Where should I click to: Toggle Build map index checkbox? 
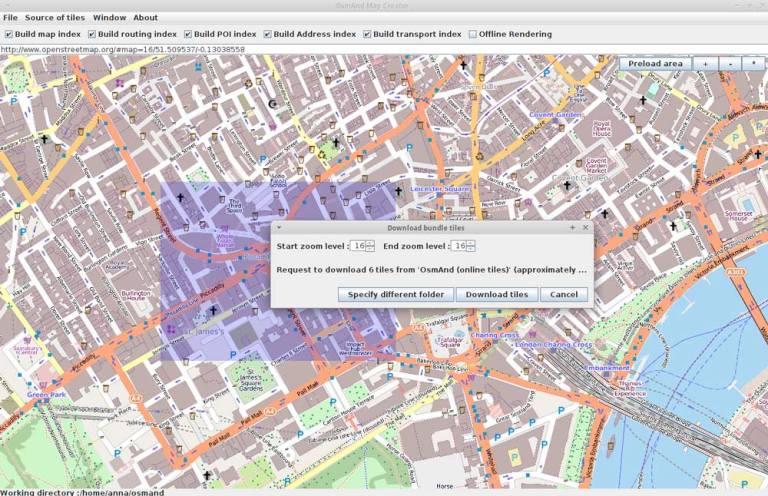(x=9, y=34)
